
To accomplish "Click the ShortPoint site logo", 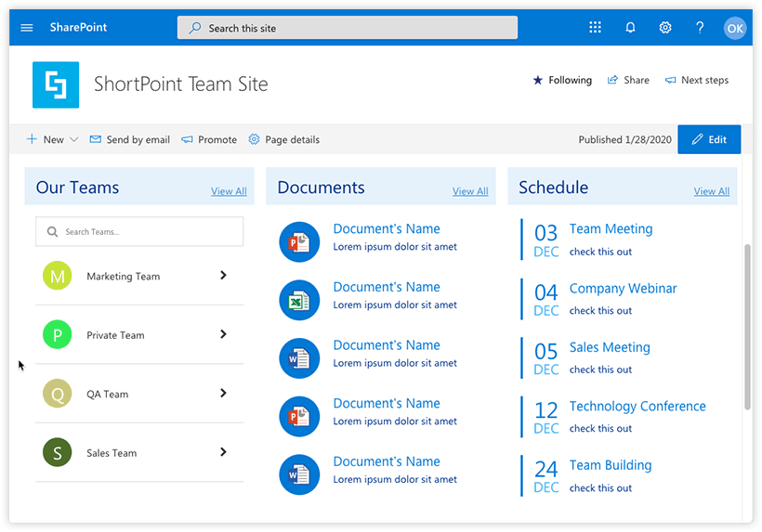I will coord(56,84).
